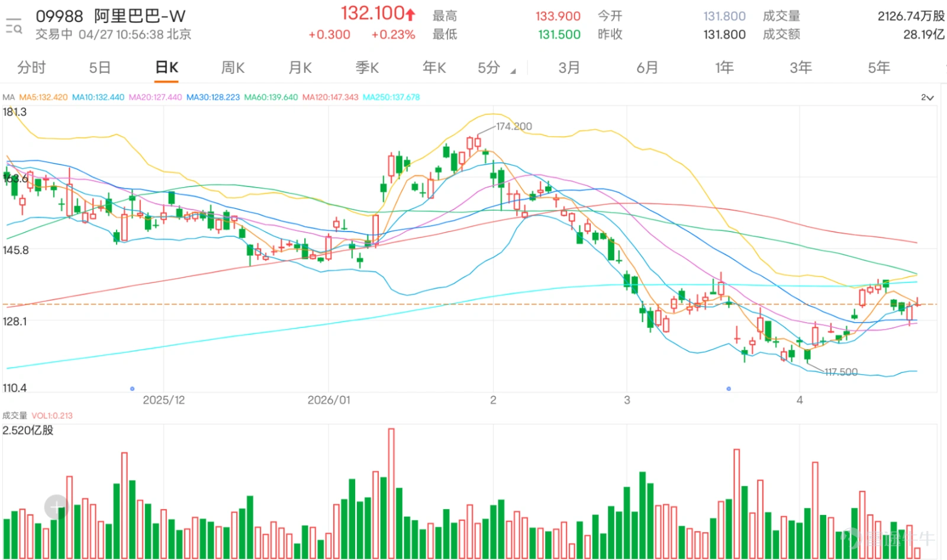Image resolution: width=947 pixels, height=560 pixels.
Task: Click the day low value 131.500
Action: click(559, 34)
